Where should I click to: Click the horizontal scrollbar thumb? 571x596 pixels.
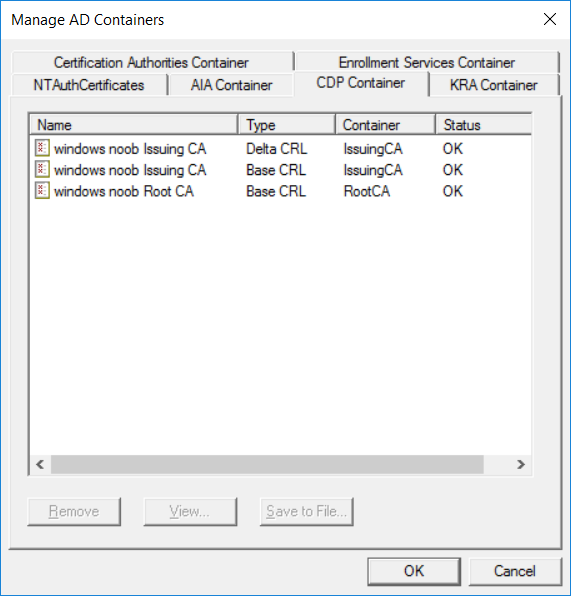(x=267, y=464)
